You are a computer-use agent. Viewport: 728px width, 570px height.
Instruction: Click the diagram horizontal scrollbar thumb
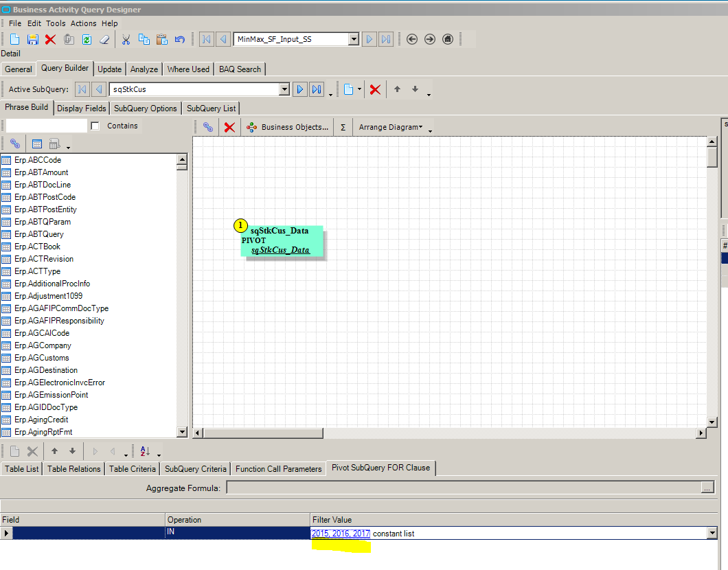(263, 433)
